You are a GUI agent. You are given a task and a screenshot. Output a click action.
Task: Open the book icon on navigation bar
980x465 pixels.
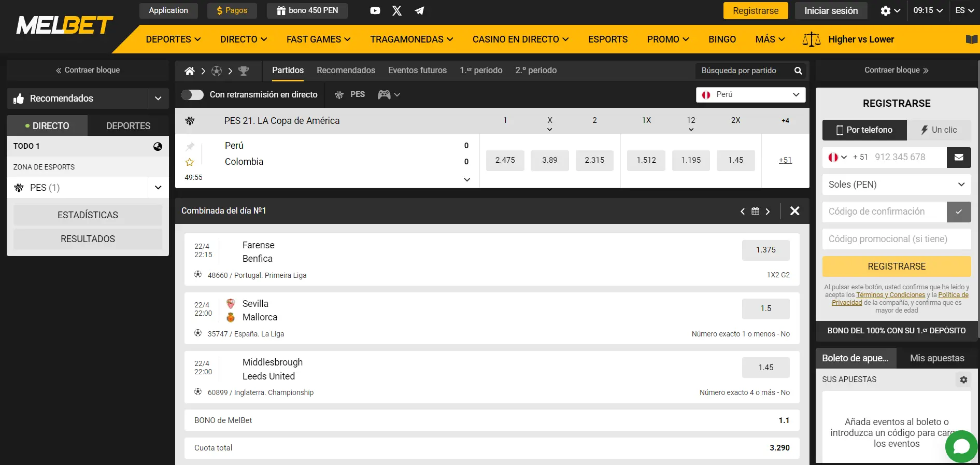click(972, 39)
